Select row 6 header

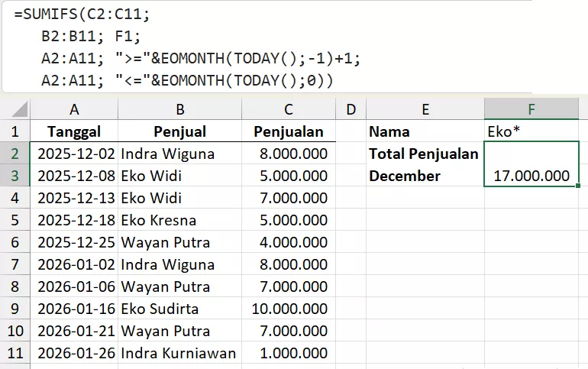click(x=15, y=242)
